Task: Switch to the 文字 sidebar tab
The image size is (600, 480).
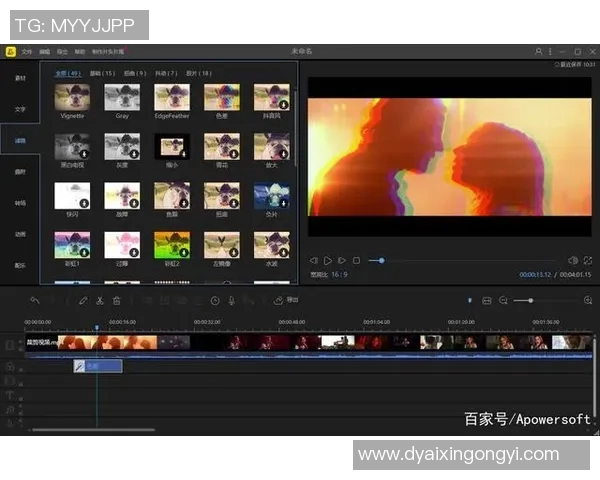Action: point(20,108)
